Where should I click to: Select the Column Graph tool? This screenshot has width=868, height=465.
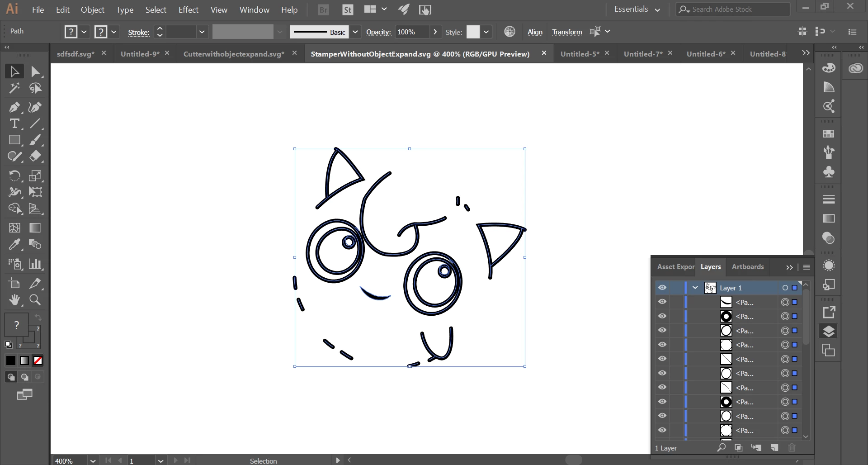35,264
